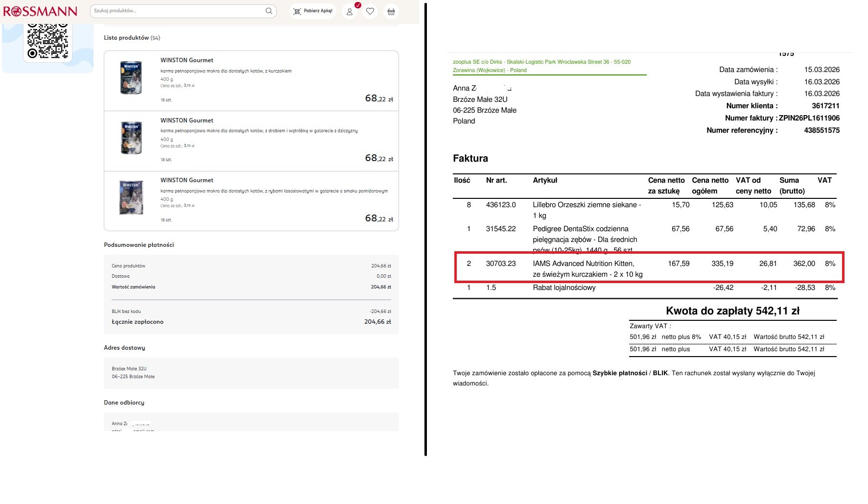This screenshot has height=504, width=868.
Task: Select 'Zawarty VAT :' label
Action: 650,326
